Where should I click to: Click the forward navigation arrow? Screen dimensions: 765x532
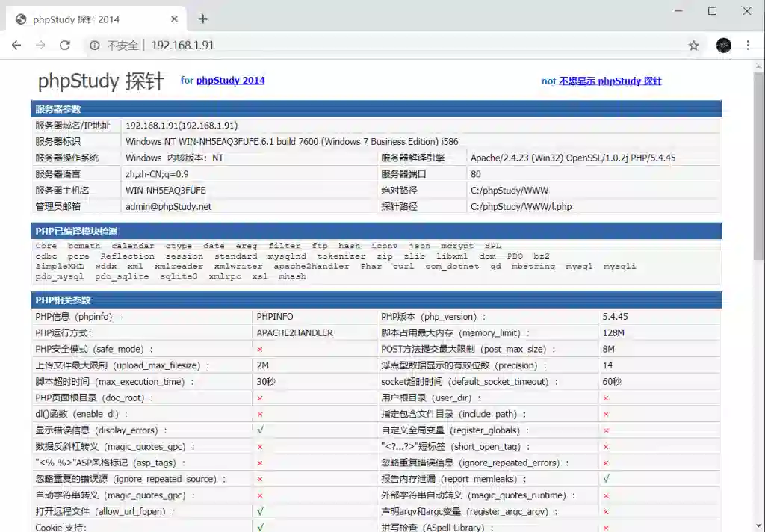pyautogui.click(x=40, y=46)
